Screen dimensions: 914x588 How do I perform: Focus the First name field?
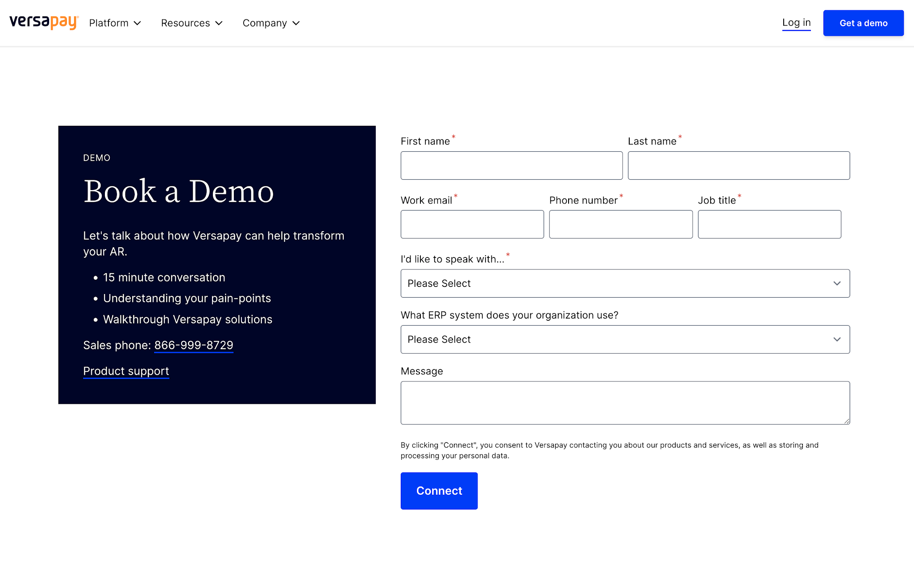pos(511,166)
